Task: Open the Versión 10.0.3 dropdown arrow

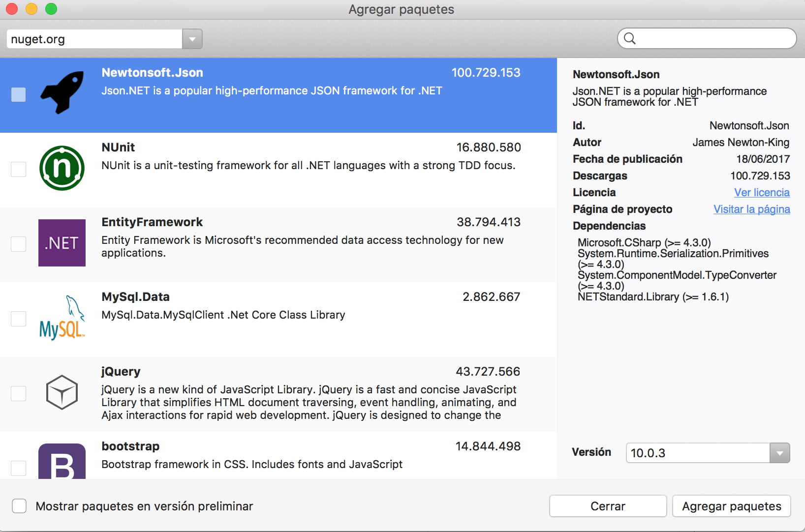Action: coord(780,453)
